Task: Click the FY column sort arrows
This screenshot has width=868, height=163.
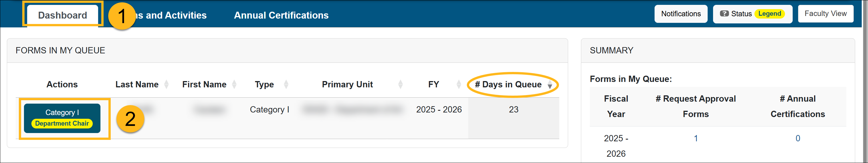Action: tap(459, 84)
